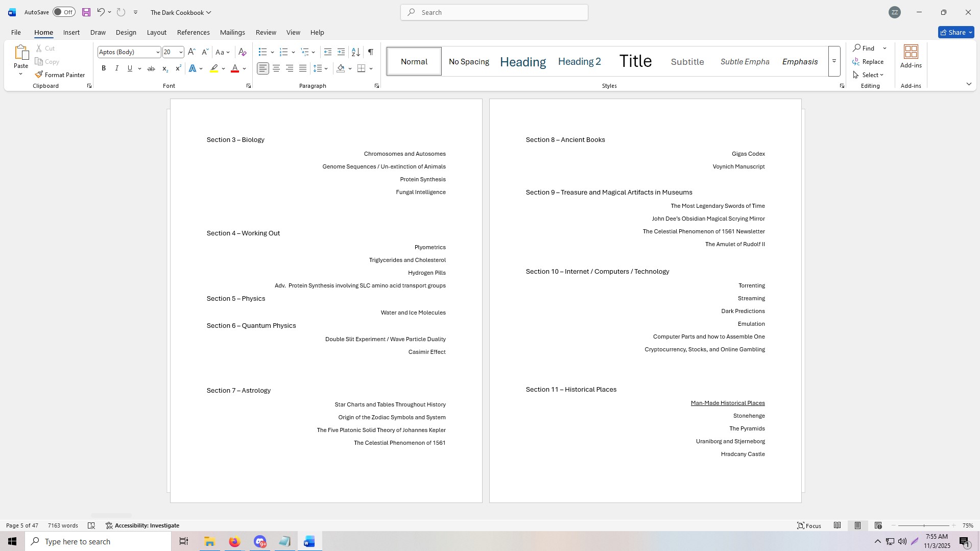Click the Save icon in title bar
Image resolution: width=980 pixels, height=551 pixels.
pyautogui.click(x=86, y=12)
